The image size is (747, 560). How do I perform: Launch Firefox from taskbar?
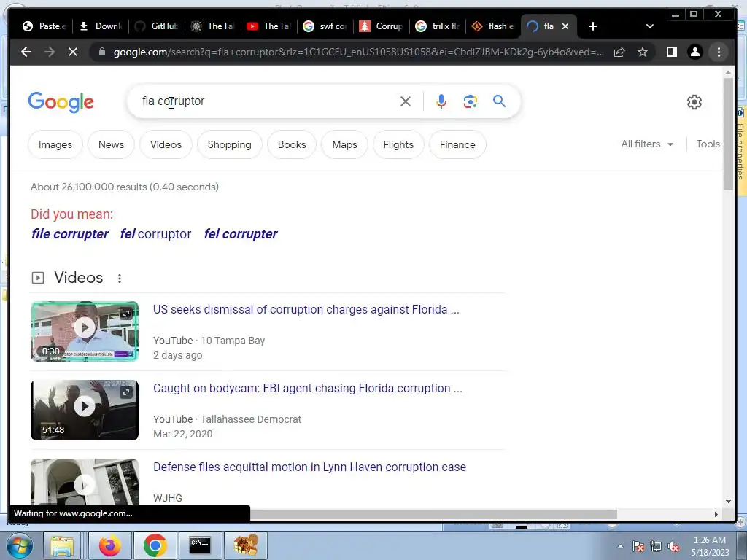[x=110, y=545]
